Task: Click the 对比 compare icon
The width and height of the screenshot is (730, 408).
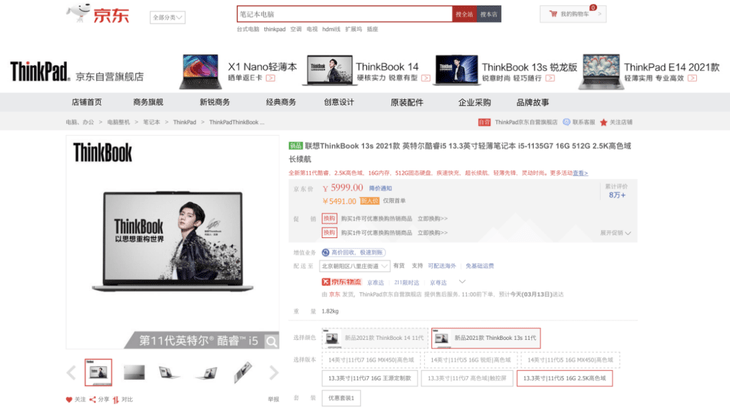Action: pos(115,400)
